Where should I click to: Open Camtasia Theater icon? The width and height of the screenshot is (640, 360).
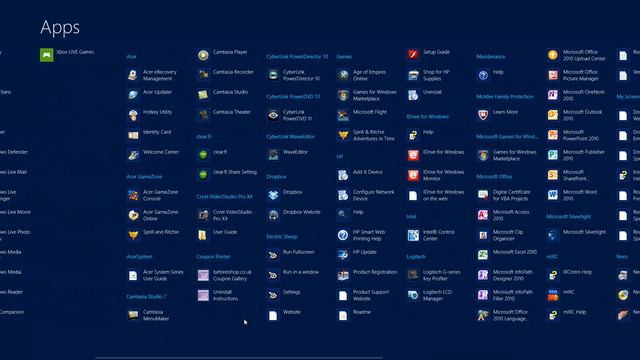pos(203,115)
